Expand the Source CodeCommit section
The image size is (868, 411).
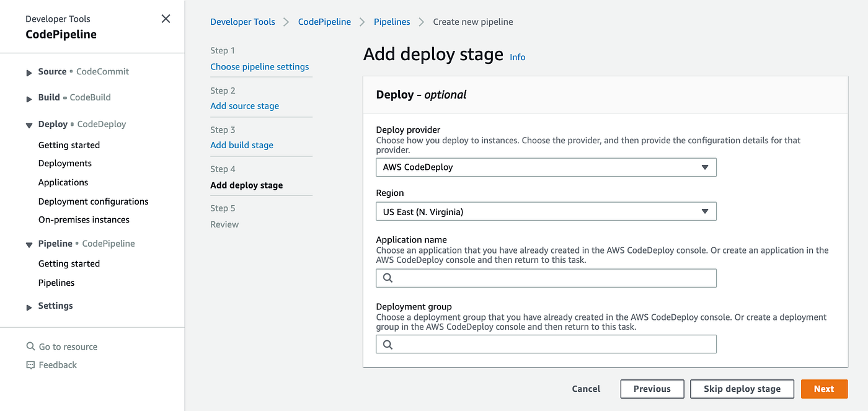(29, 73)
